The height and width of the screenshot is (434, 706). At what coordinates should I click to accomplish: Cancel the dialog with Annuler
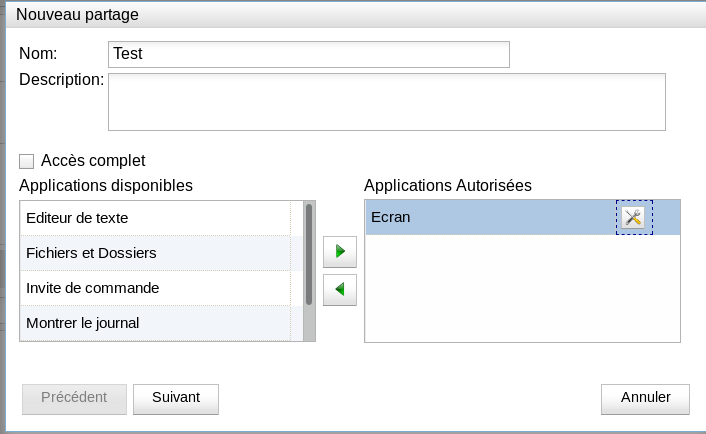[645, 399]
